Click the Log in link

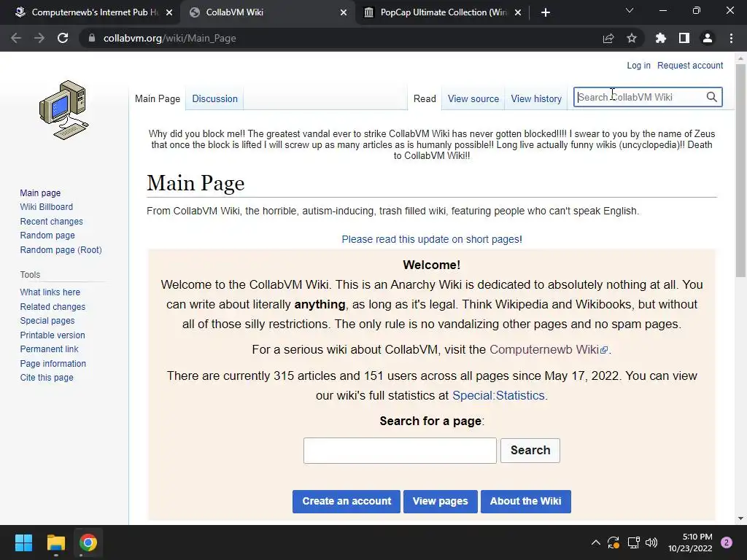[x=638, y=65]
